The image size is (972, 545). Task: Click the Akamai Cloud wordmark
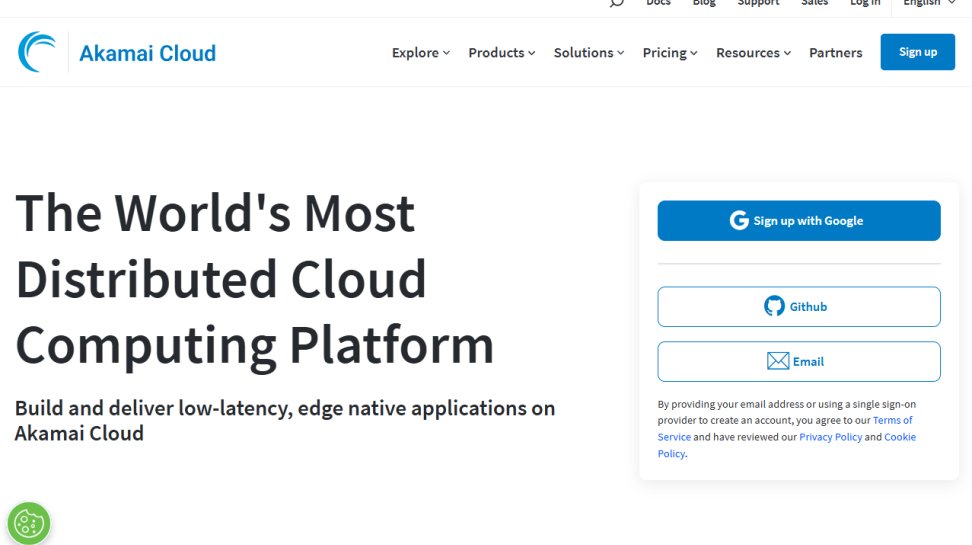(148, 53)
